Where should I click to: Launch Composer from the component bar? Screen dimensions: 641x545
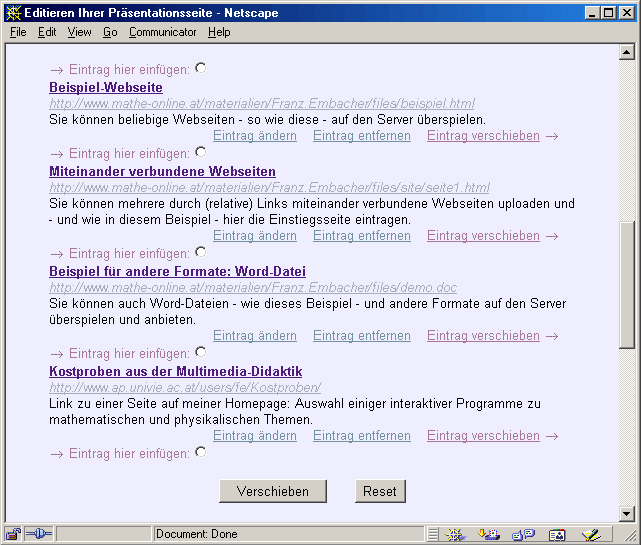[591, 534]
